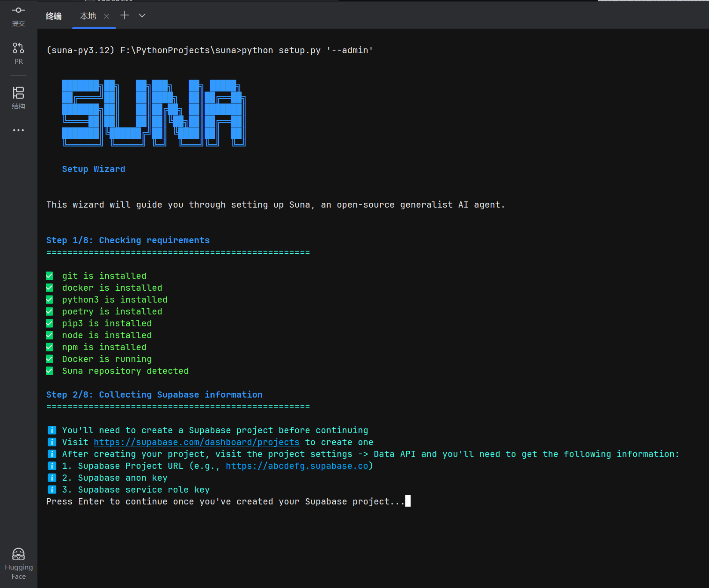Close the 本地 terminal tab
The image size is (709, 588).
tap(106, 16)
